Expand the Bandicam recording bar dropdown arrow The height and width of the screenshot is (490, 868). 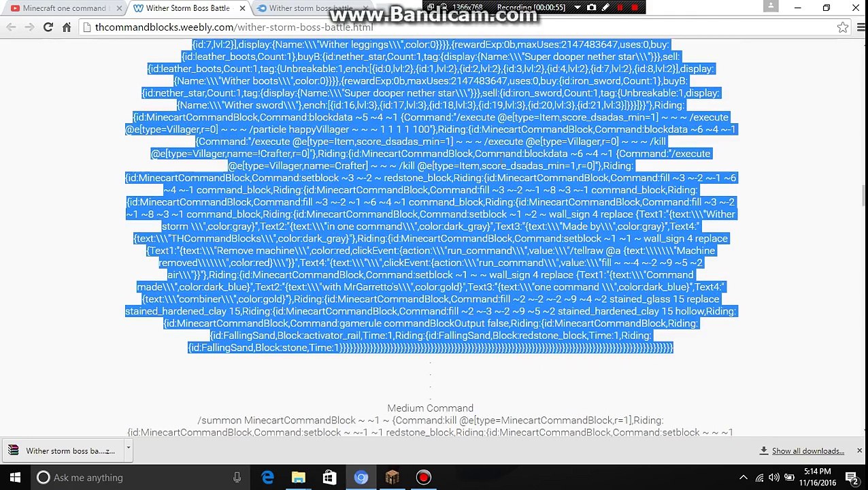tap(578, 7)
